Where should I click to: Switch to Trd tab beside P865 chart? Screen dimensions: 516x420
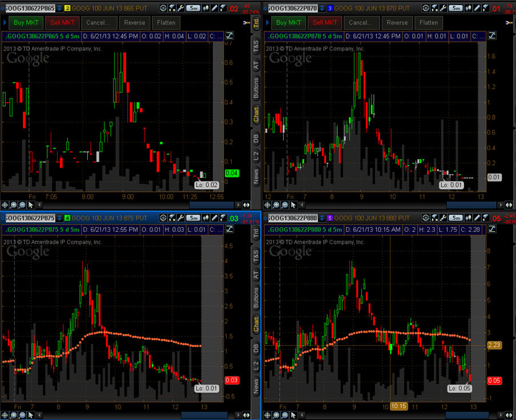256,23
